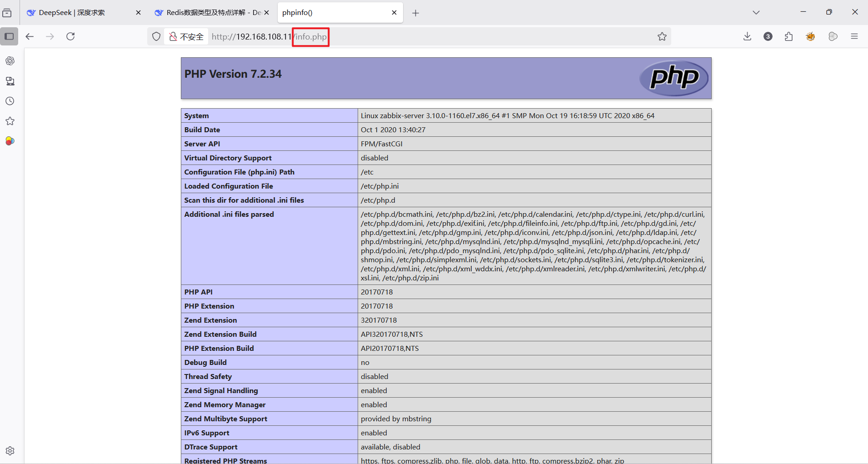Screen dimensions: 868x464
Task: Click the orange gear extension icon
Action: 811,36
